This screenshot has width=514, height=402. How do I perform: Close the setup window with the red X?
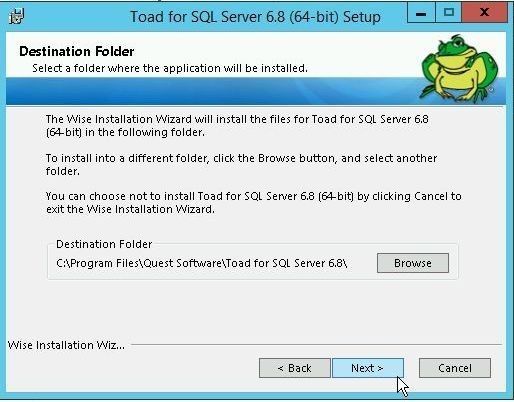pyautogui.click(x=485, y=13)
